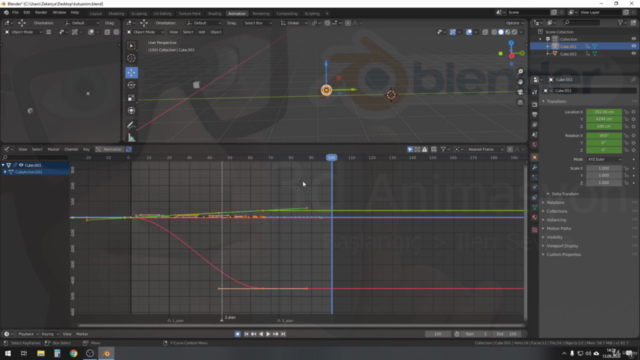
Task: Open the Render properties tab
Action: [x=535, y=104]
